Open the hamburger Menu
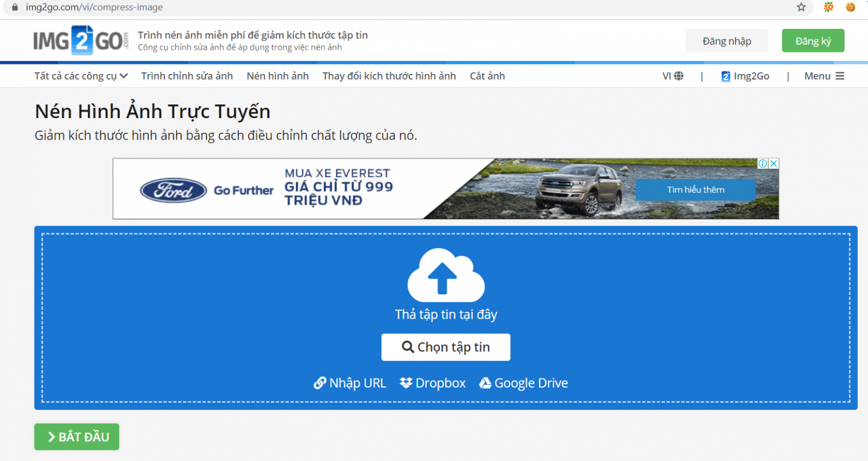Screen dimensions: 868x461 click(824, 76)
